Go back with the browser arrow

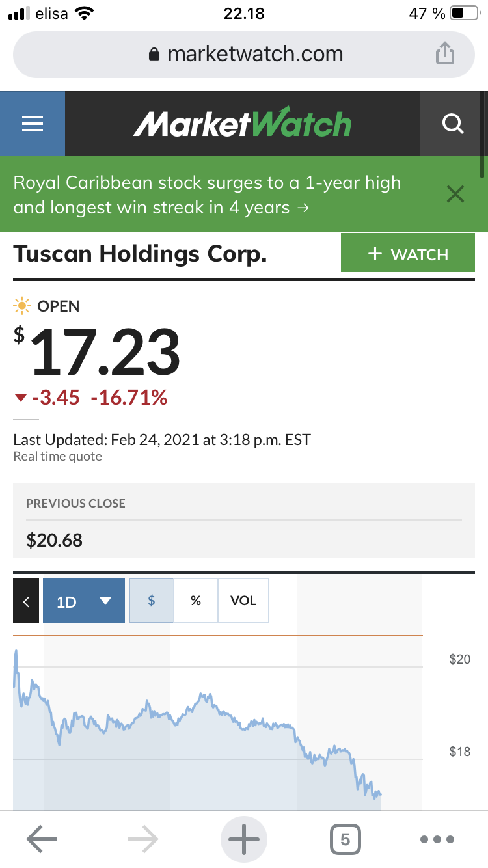pos(42,839)
